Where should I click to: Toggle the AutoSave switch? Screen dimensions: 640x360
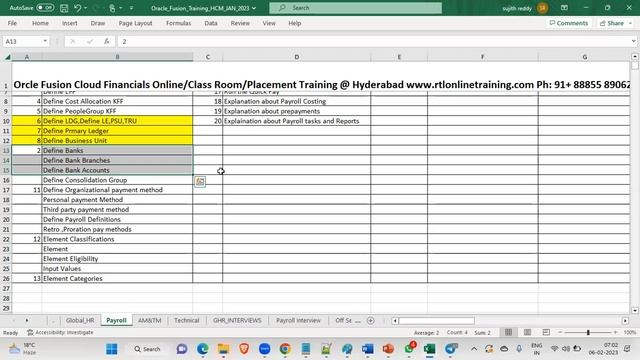click(45, 8)
